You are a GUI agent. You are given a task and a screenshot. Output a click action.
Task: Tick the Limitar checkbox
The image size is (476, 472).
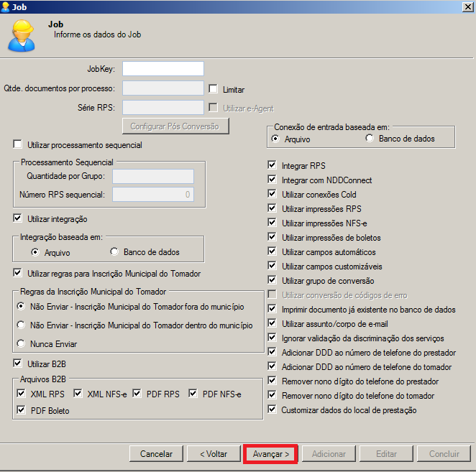[213, 89]
